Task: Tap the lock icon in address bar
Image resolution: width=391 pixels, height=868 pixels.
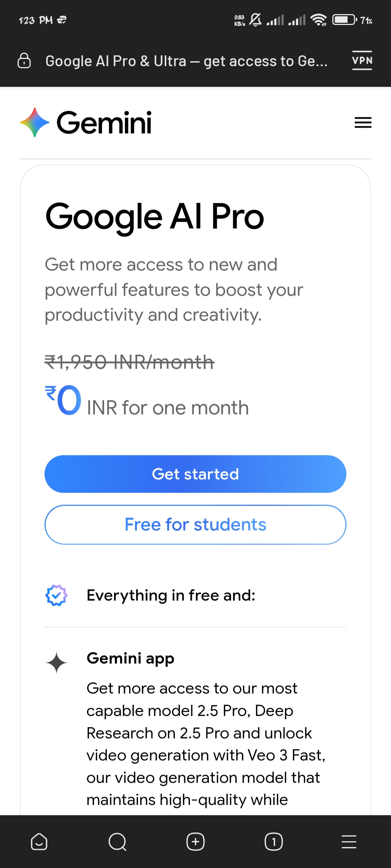Action: 24,61
